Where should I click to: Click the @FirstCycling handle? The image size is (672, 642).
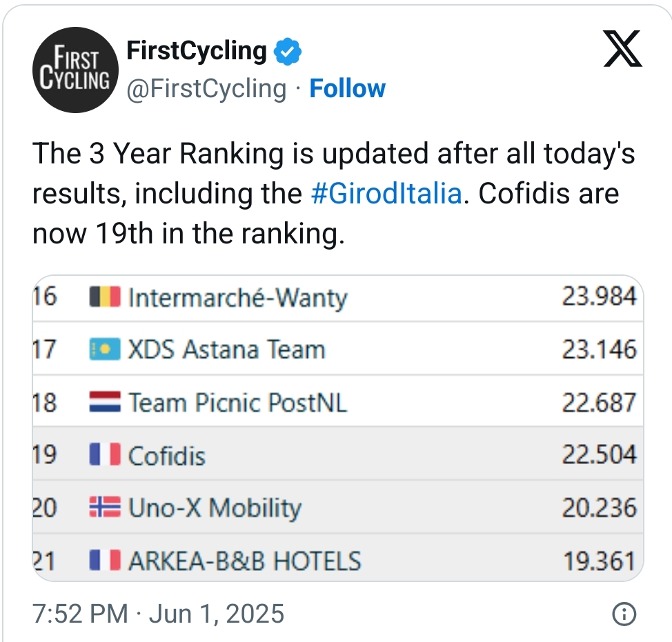point(206,89)
